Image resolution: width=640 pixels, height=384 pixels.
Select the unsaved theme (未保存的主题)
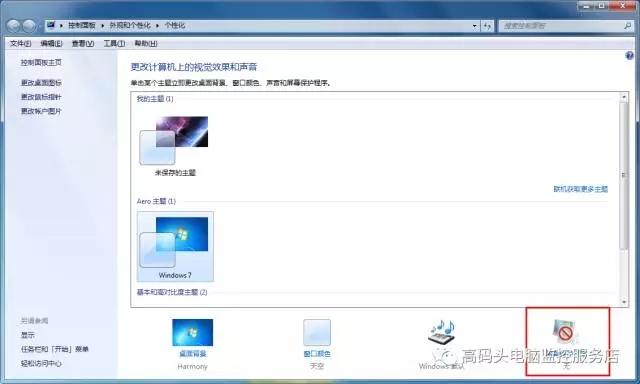pyautogui.click(x=175, y=146)
